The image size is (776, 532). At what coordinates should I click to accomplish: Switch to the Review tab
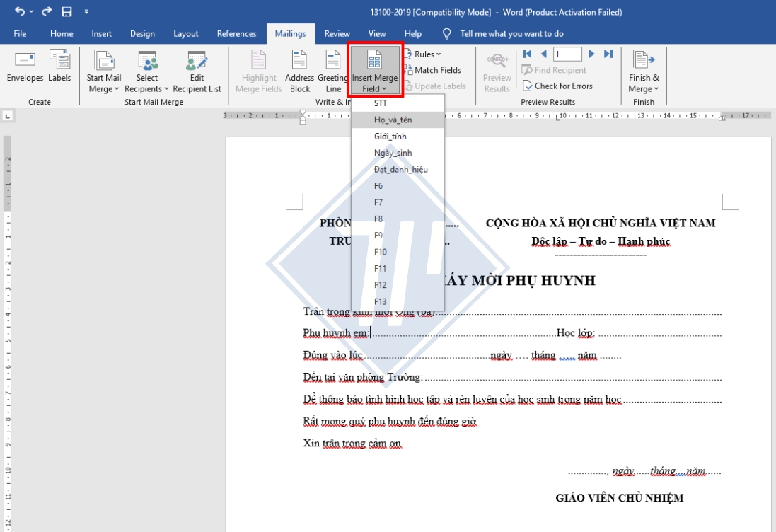click(x=337, y=33)
